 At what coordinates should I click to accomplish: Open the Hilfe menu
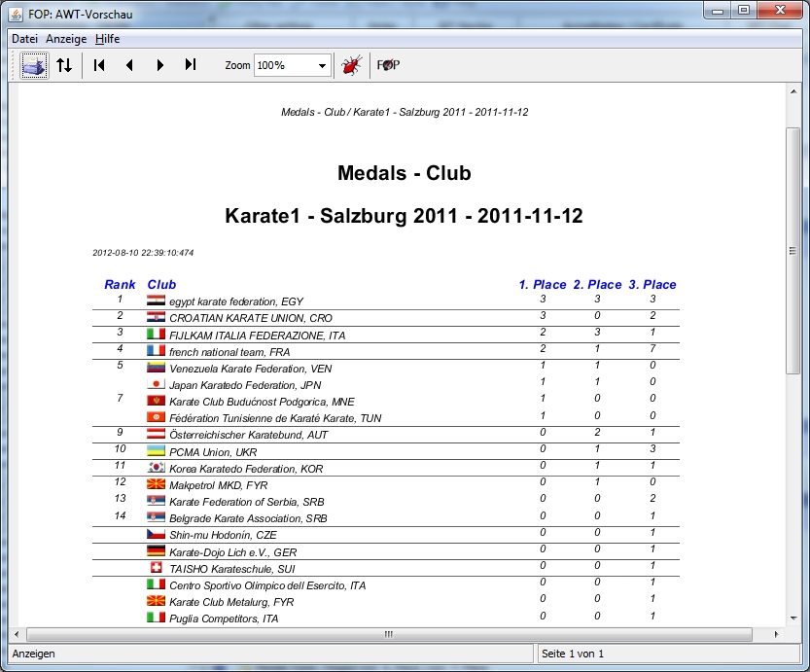(x=107, y=39)
